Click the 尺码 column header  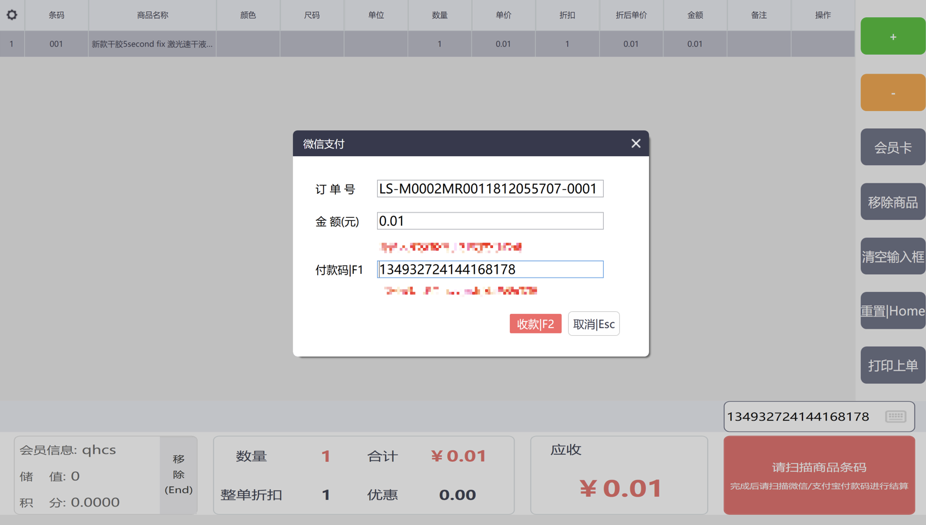pyautogui.click(x=312, y=15)
